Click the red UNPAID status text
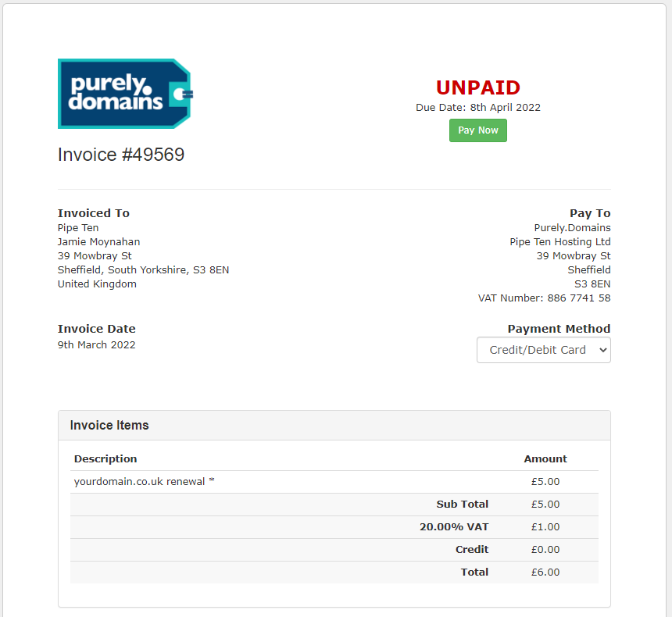 (478, 87)
